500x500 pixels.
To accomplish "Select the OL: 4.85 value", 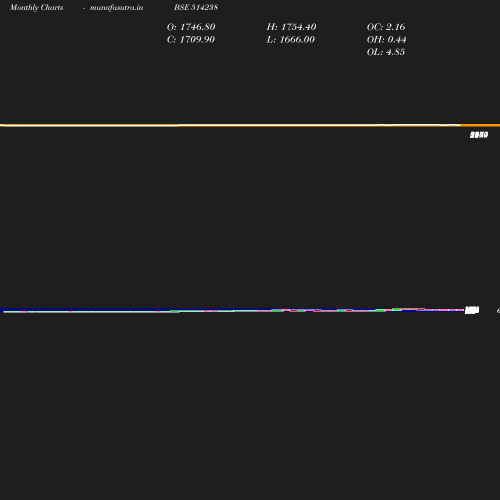I will tap(386, 52).
